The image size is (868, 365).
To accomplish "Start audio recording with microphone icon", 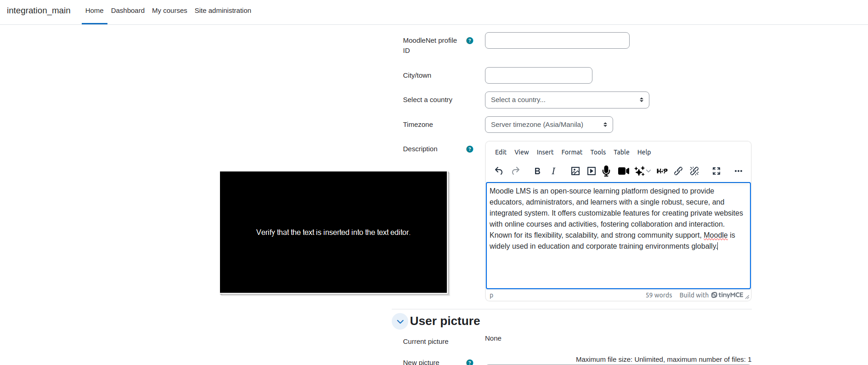I will click(x=606, y=171).
